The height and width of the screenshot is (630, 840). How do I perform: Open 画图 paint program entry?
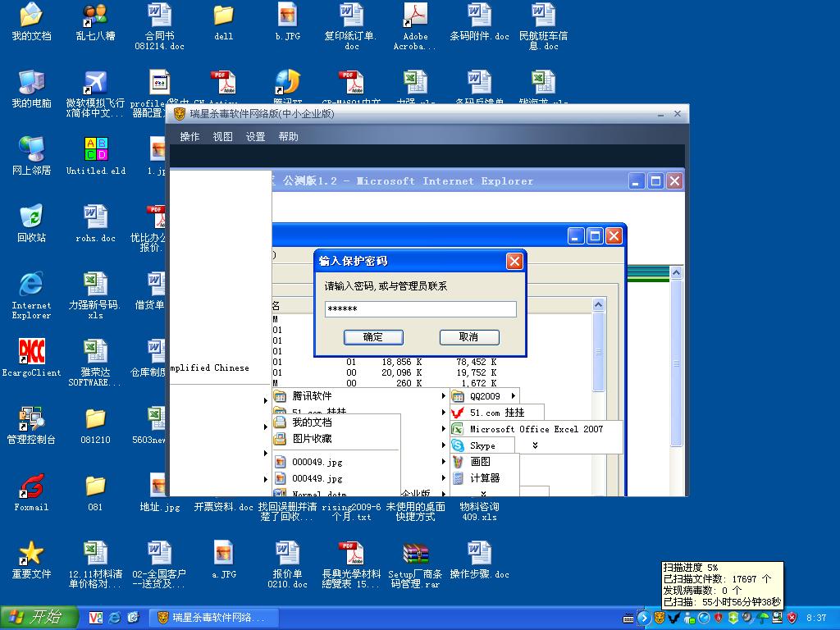point(480,462)
